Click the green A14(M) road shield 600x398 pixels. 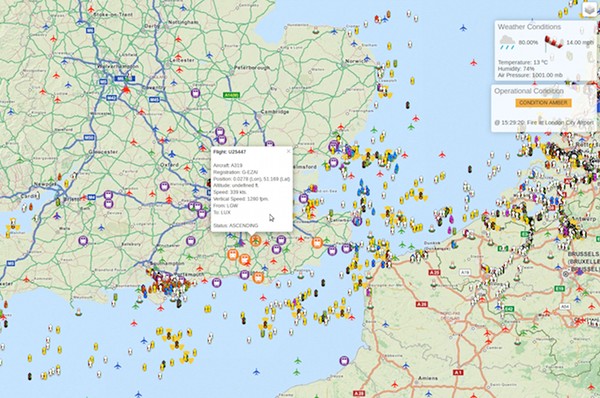pyautogui.click(x=231, y=95)
